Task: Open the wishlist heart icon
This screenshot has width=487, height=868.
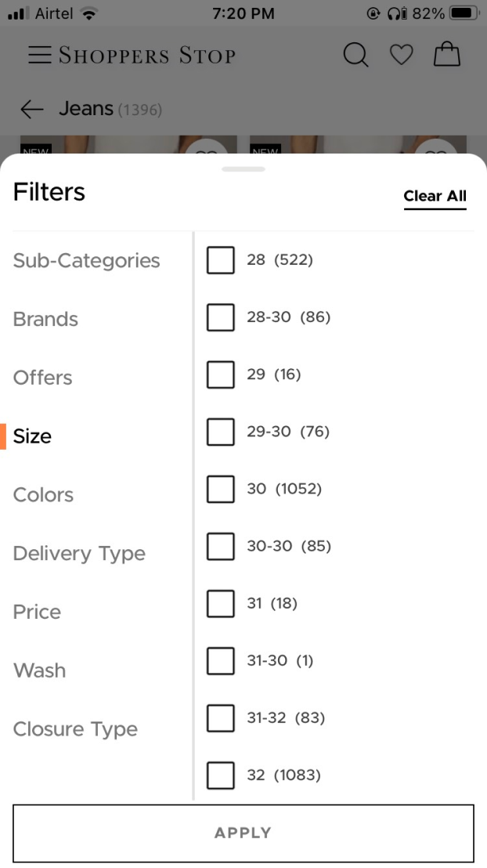Action: point(402,55)
